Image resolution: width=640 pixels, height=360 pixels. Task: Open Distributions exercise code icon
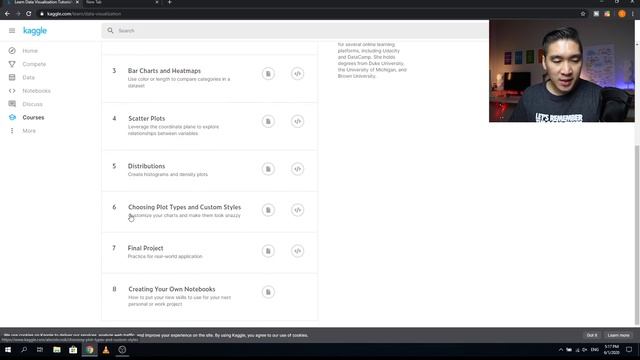(297, 169)
